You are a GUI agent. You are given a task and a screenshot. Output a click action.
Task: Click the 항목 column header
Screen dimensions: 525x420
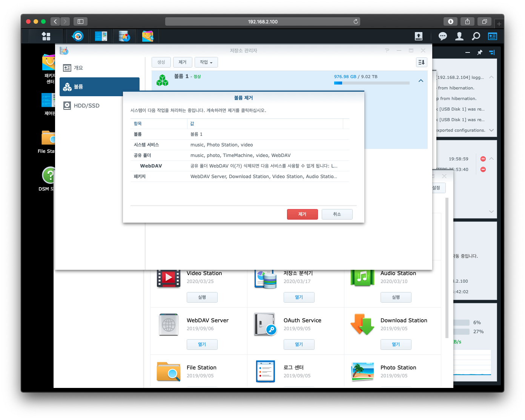click(159, 124)
